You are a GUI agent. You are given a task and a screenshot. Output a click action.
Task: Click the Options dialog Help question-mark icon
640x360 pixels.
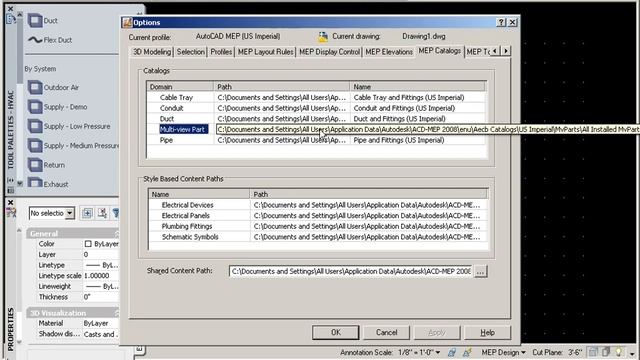coord(501,22)
